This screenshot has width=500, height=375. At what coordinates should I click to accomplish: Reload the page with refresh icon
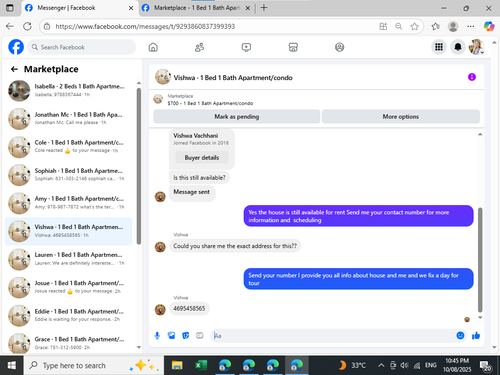(27, 26)
